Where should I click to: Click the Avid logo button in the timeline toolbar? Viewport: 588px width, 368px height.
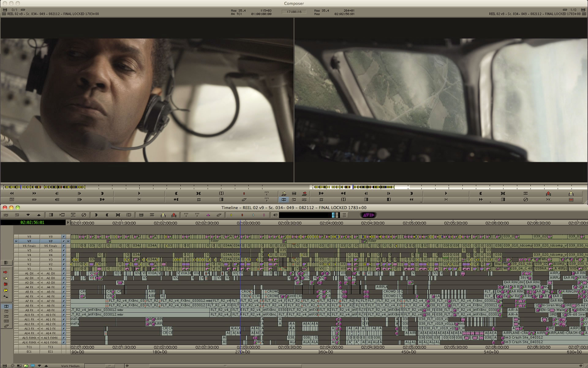368,215
